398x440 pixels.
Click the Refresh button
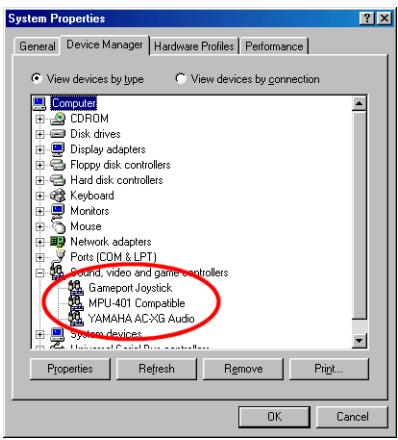tap(156, 369)
